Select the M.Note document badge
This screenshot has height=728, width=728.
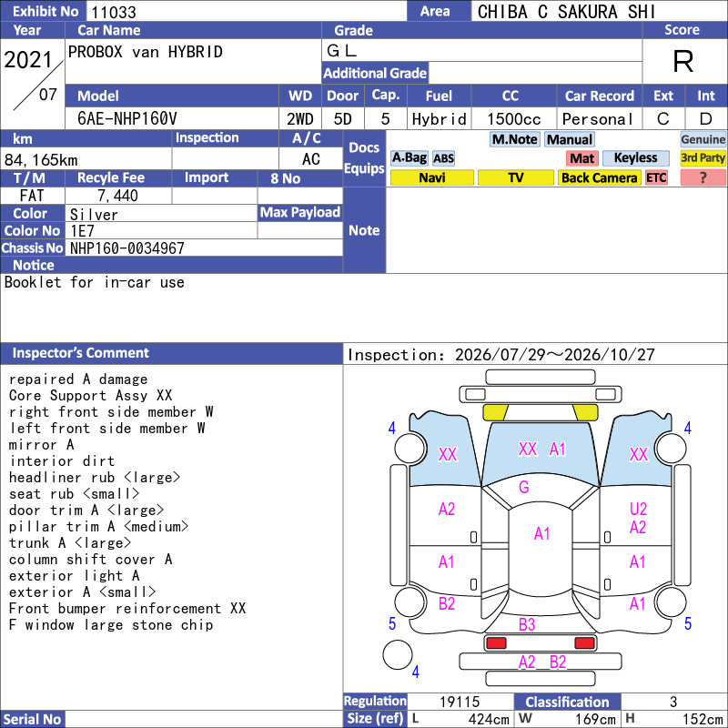[x=514, y=139]
